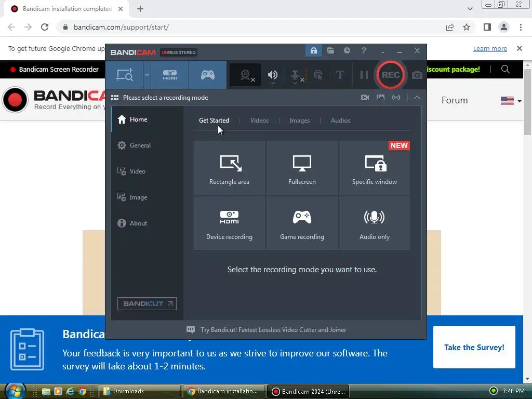Switch to the Images tab
The image size is (532, 399).
(x=299, y=121)
